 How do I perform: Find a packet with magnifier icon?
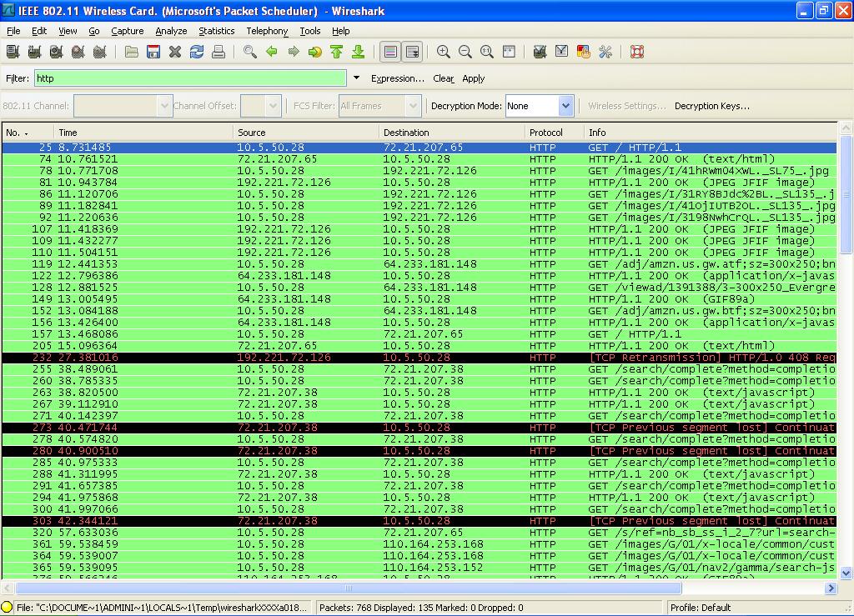250,52
